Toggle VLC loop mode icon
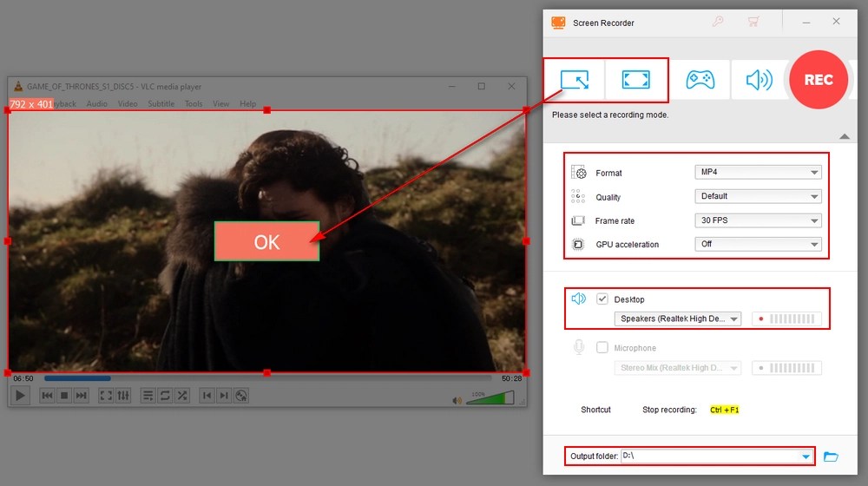 coord(165,396)
